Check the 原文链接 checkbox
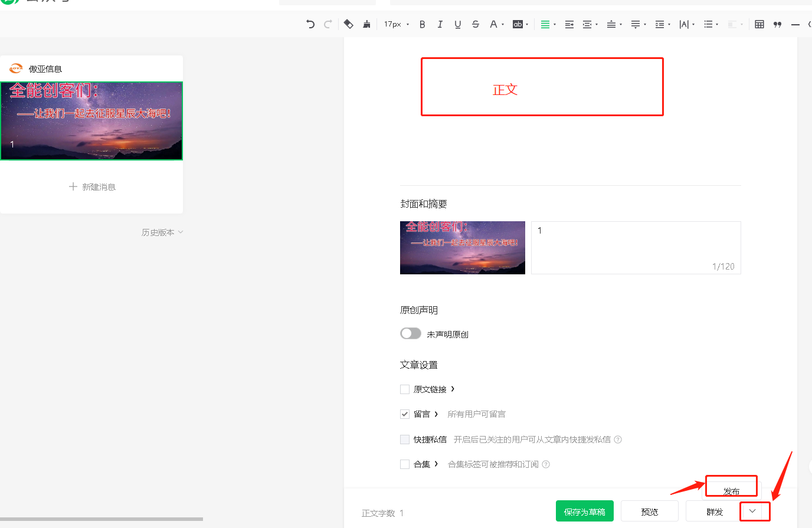 click(405, 389)
